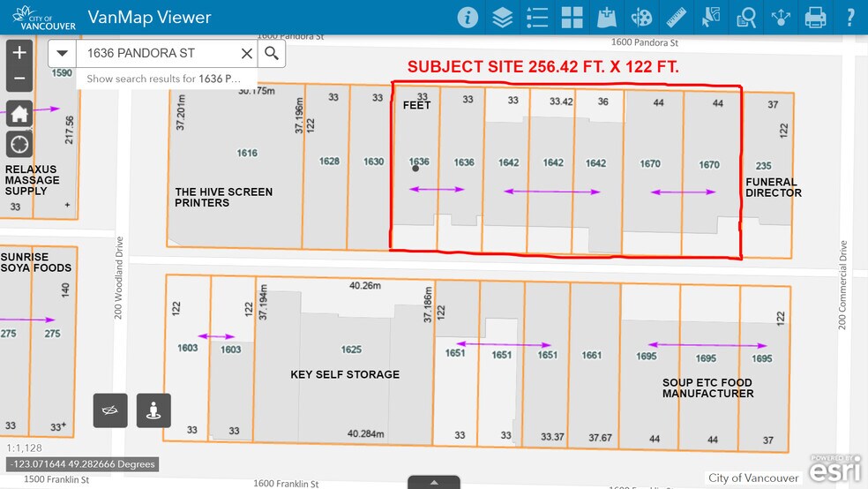The height and width of the screenshot is (489, 868).
Task: Open the Draw palette tool
Action: click(x=641, y=17)
